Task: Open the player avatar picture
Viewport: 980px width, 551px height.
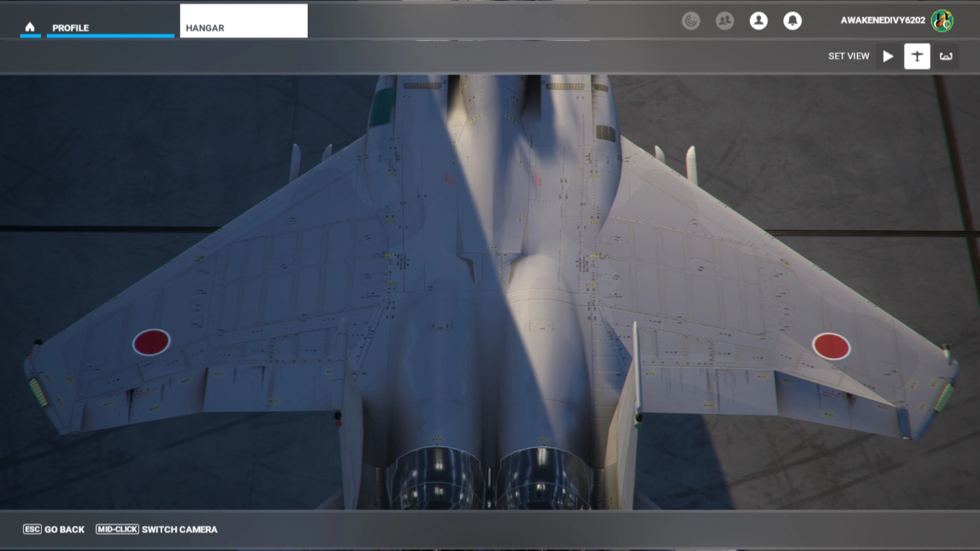Action: [942, 21]
